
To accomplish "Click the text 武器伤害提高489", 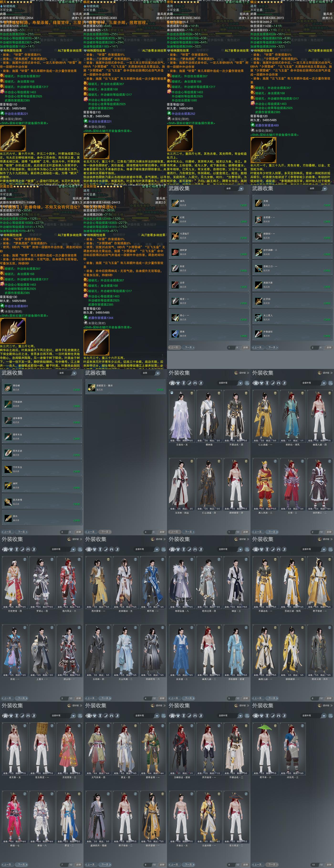I will click(x=267, y=125).
